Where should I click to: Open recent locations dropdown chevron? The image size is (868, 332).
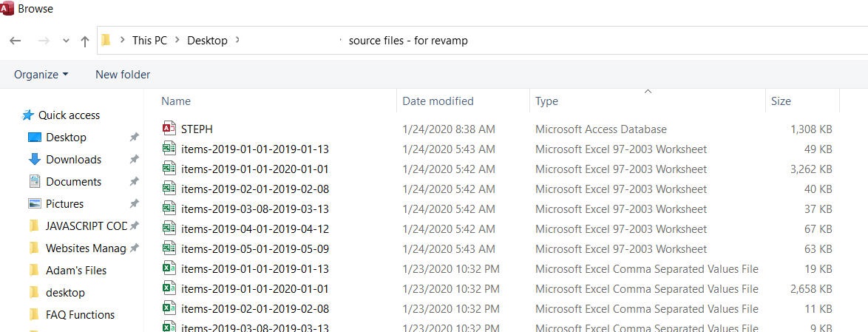66,41
